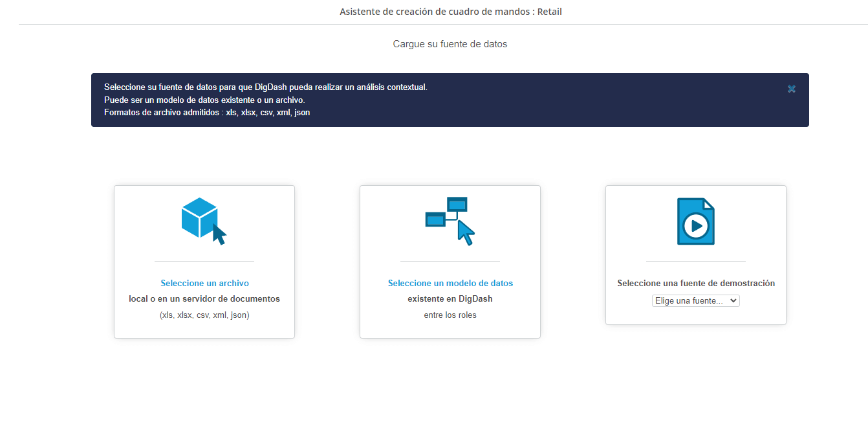The image size is (868, 426).
Task: Click the 'Formatos de archivo admitidos' banner line
Action: point(207,113)
